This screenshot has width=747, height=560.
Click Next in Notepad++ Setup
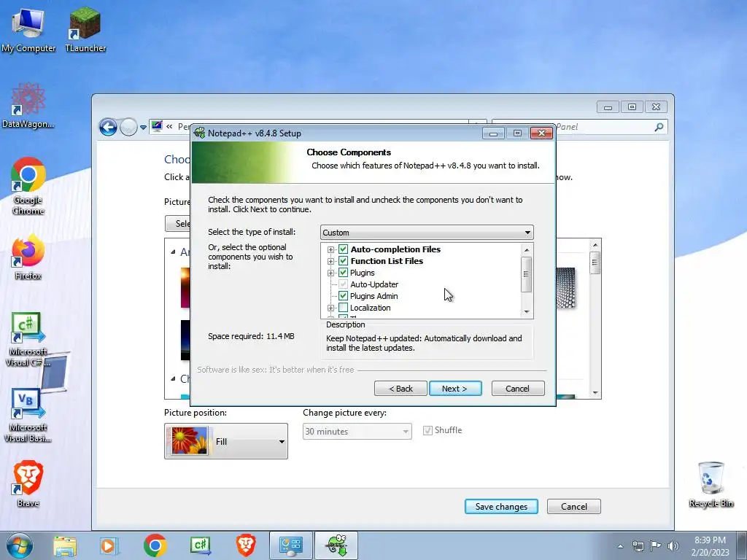tap(455, 389)
